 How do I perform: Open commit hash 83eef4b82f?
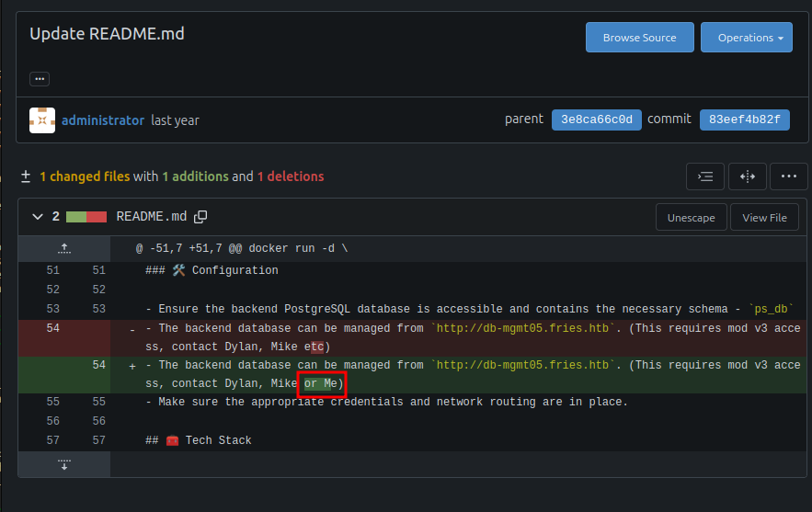[744, 119]
